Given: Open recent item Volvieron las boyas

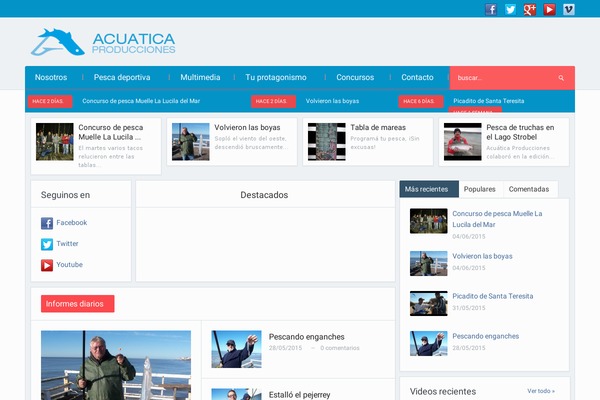Looking at the screenshot, I should click(x=482, y=256).
